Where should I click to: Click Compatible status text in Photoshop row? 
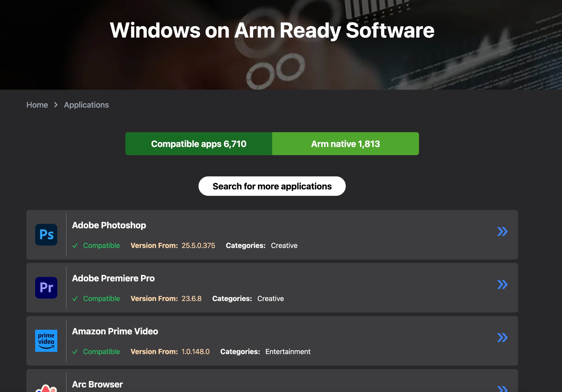(102, 246)
